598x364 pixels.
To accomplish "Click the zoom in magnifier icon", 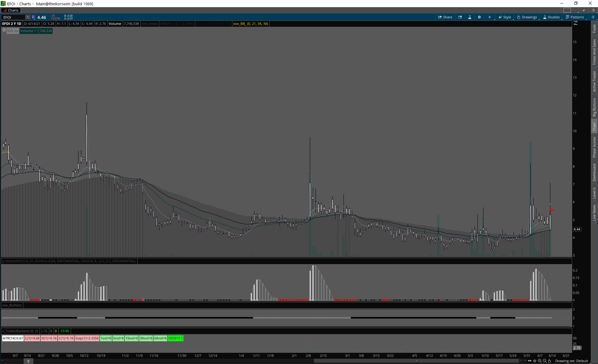I will [540, 361].
